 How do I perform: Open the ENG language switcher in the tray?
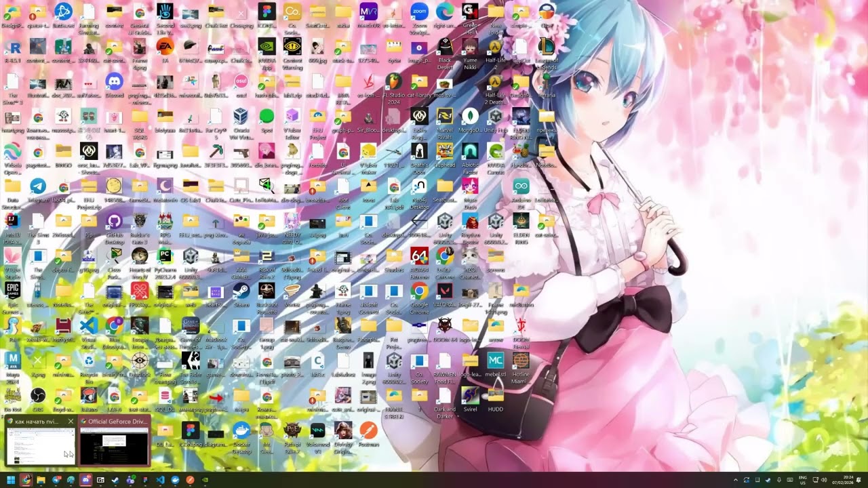point(803,480)
